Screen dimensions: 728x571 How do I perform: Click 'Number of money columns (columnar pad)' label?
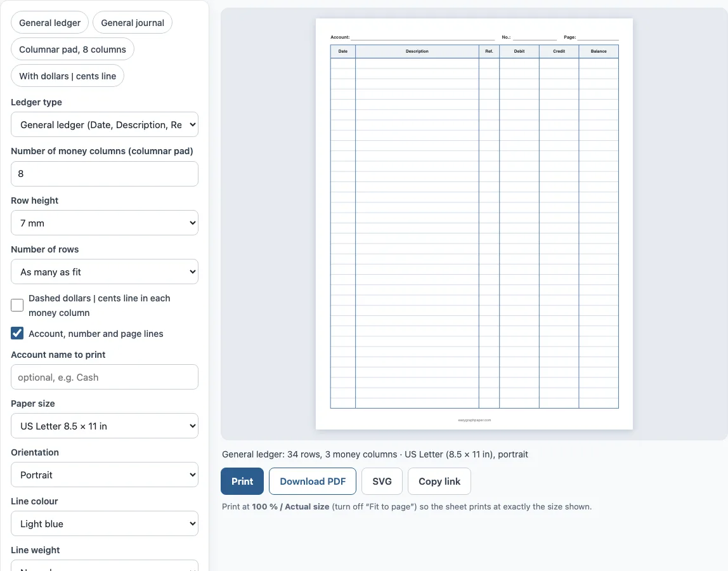click(101, 151)
